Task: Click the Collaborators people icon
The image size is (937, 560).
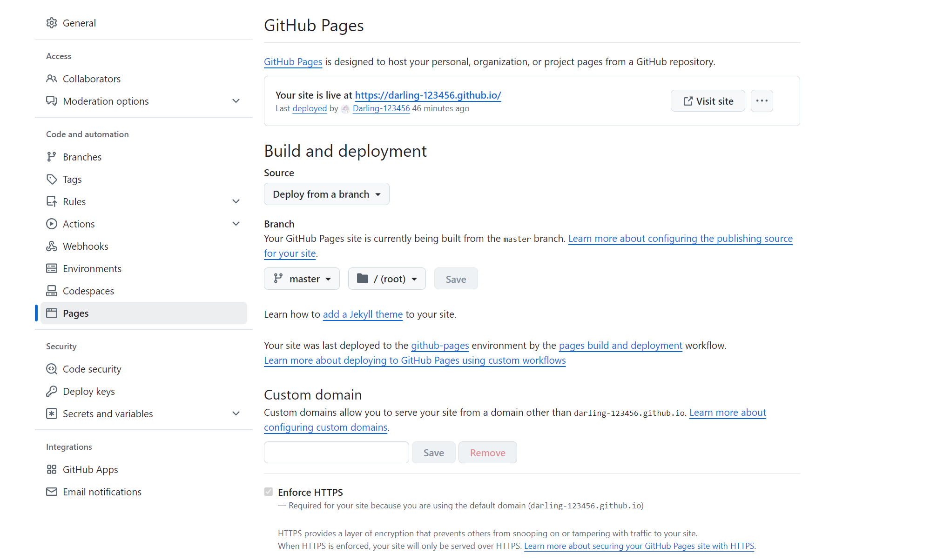Action: (x=52, y=79)
